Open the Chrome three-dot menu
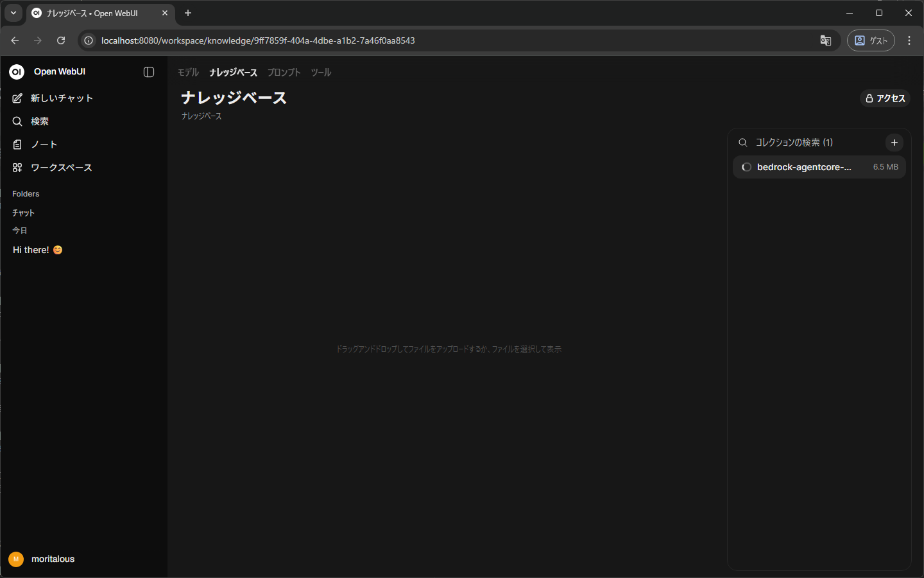This screenshot has height=578, width=924. pyautogui.click(x=909, y=40)
